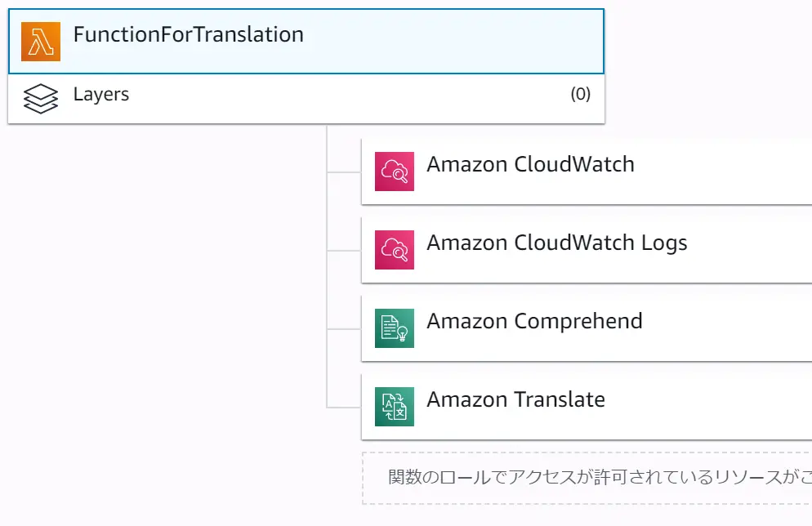The height and width of the screenshot is (526, 812).
Task: Select the Amazon Comprehend resource label
Action: (x=534, y=322)
